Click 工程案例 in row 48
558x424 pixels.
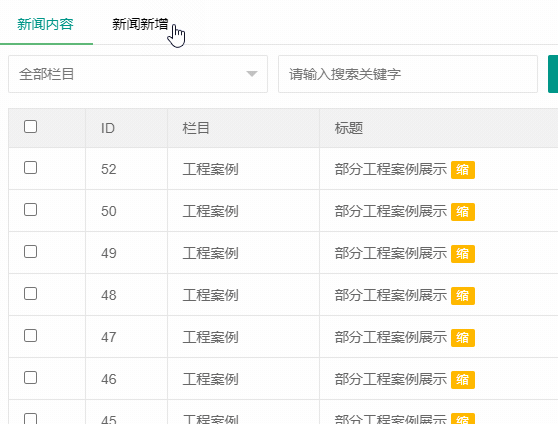point(210,295)
